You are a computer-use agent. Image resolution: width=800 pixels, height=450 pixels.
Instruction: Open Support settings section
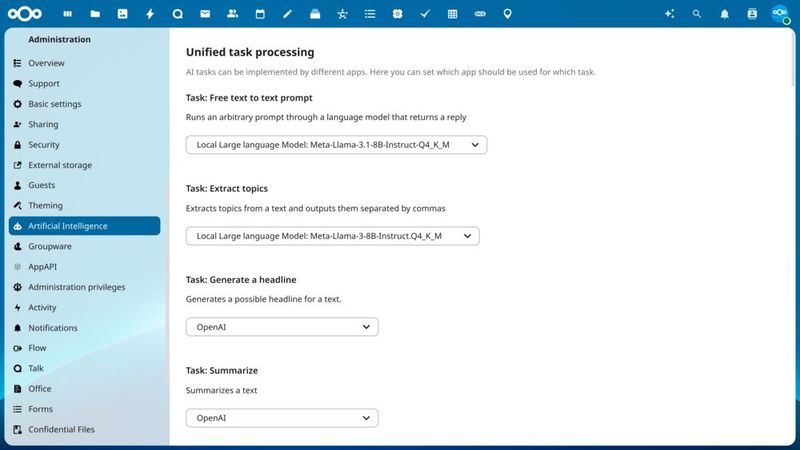(84, 84)
